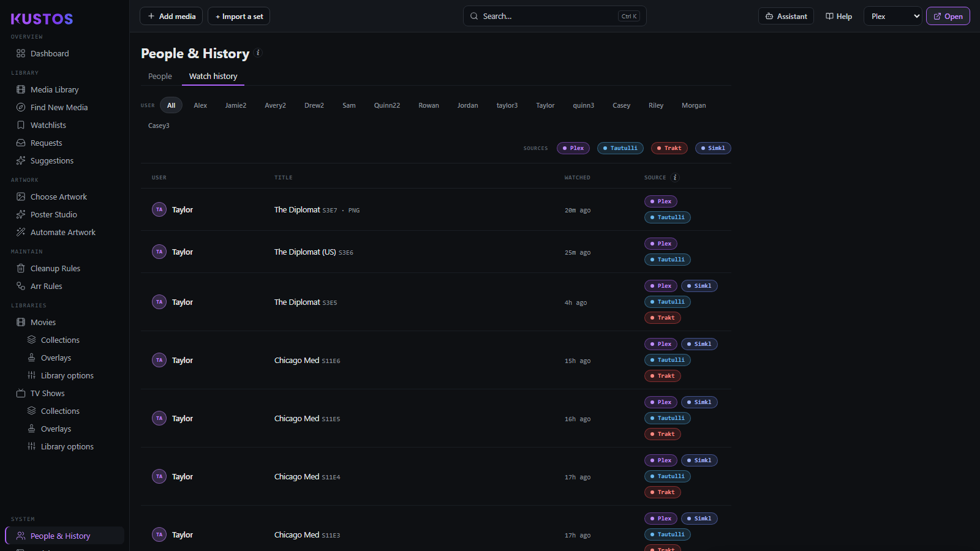The width and height of the screenshot is (980, 551).
Task: Open Cleanup Rules trash icon
Action: pos(21,268)
